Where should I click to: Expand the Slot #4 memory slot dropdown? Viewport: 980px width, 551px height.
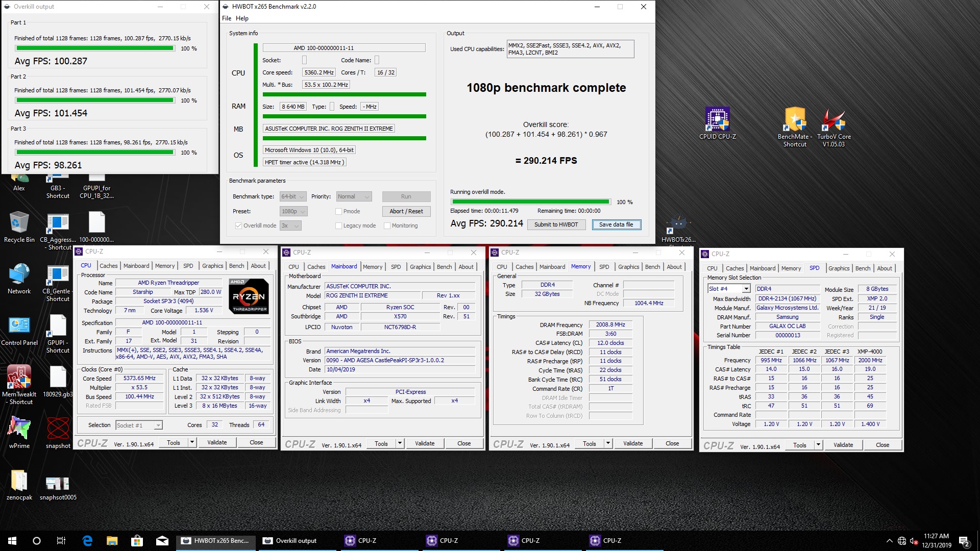[x=729, y=289]
